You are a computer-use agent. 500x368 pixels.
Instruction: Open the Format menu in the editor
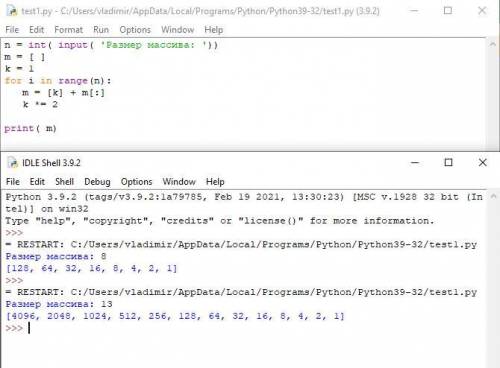tap(68, 30)
